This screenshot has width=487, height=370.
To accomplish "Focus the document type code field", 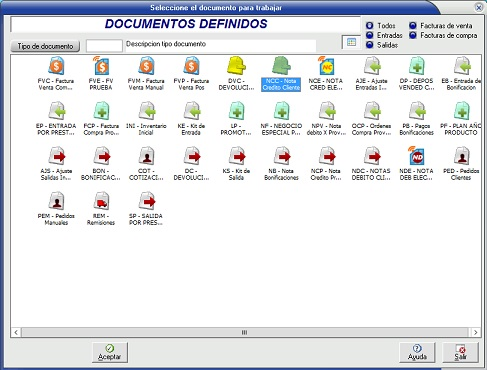I will 104,46.
